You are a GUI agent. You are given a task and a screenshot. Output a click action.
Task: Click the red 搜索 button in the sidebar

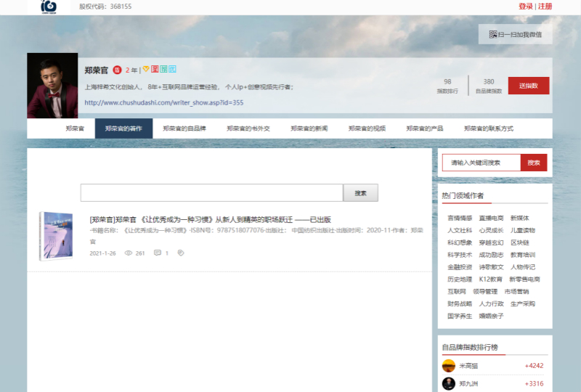tap(533, 163)
